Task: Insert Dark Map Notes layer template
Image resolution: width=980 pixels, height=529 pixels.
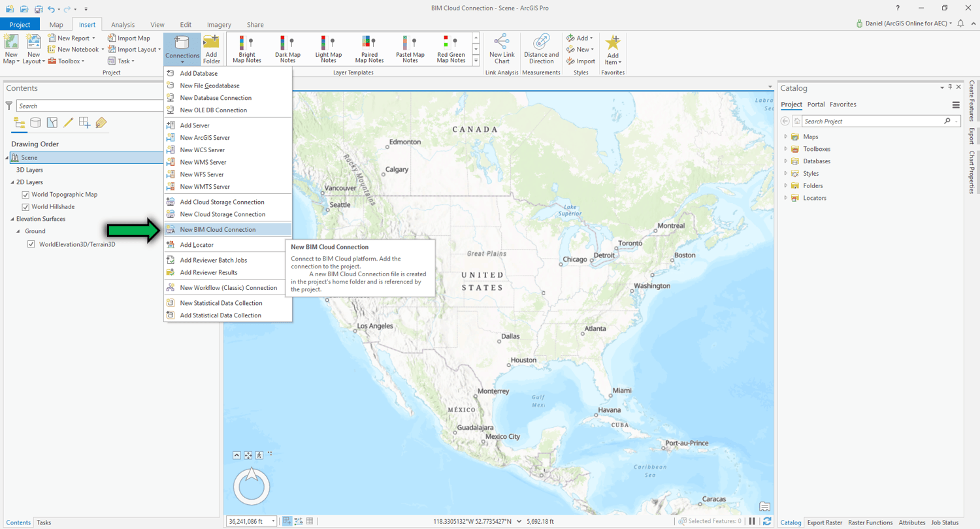Action: [x=287, y=49]
